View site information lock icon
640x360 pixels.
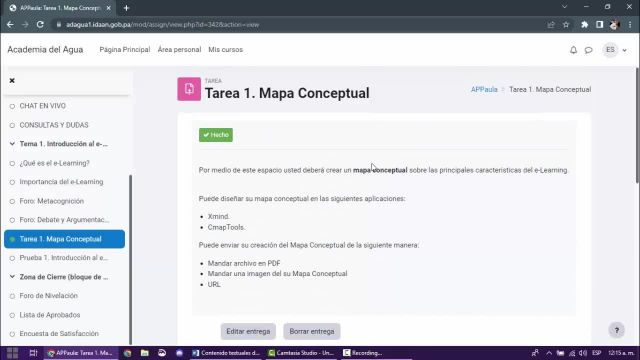point(59,24)
